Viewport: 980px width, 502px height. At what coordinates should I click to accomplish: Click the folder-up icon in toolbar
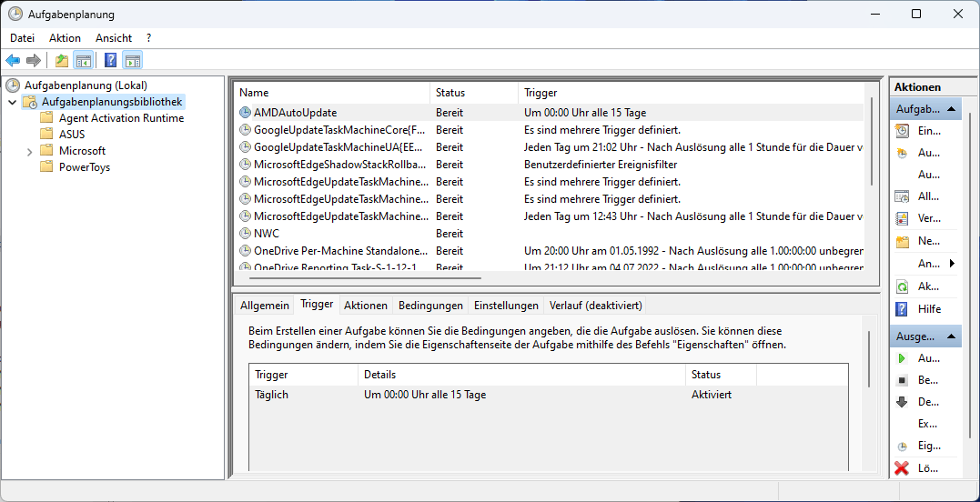click(61, 61)
